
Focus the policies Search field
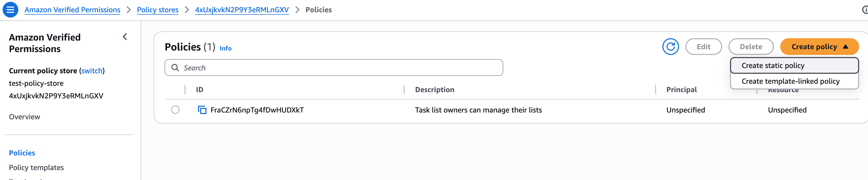337,68
